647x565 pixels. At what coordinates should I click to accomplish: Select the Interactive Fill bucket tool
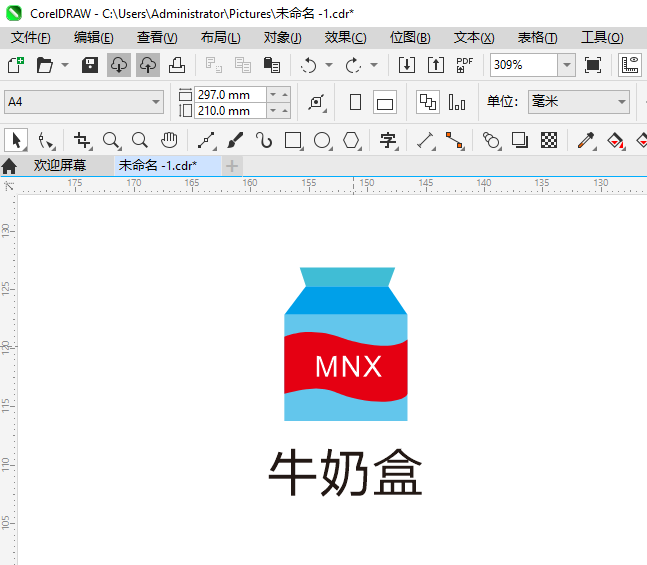(616, 141)
